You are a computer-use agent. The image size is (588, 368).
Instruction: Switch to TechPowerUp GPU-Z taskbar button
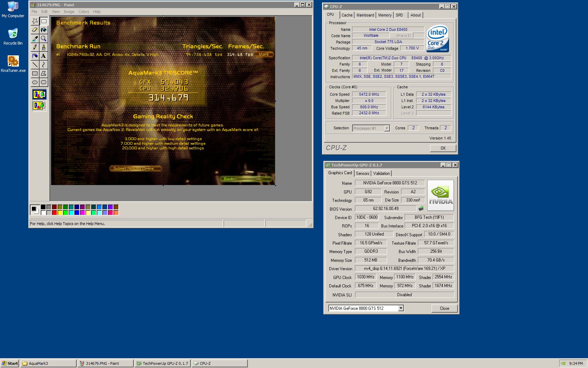click(x=162, y=363)
